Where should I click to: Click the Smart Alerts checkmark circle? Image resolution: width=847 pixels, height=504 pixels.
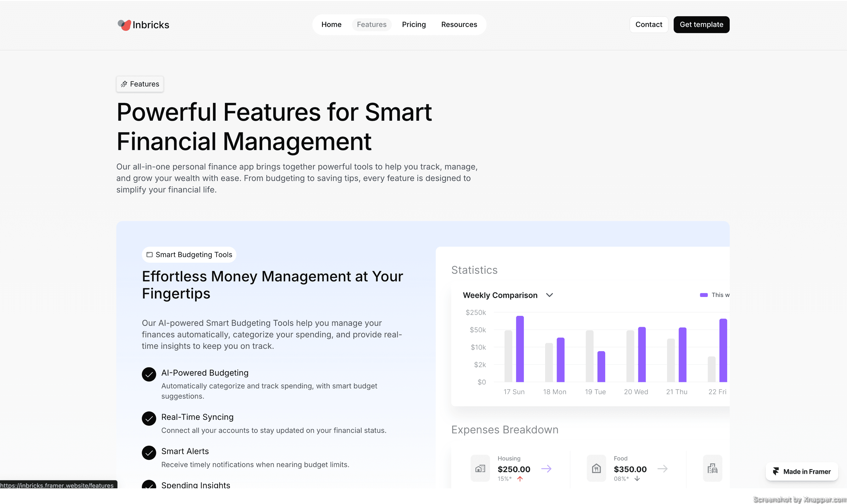[149, 453]
